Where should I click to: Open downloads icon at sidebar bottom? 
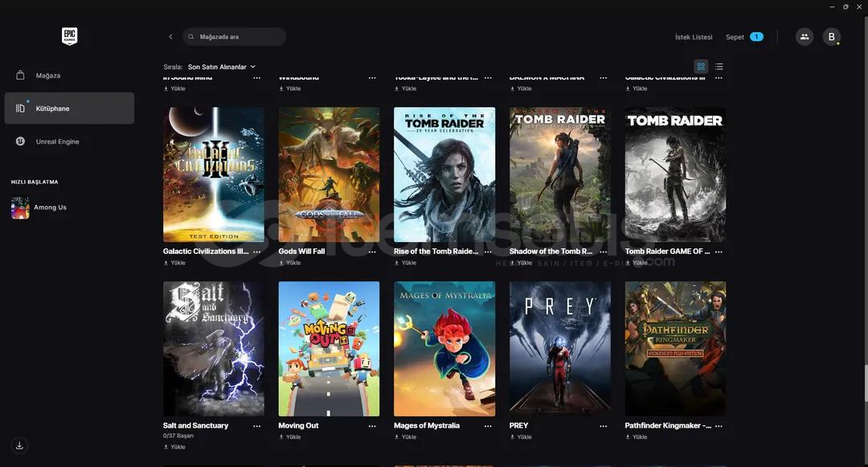[x=19, y=445]
